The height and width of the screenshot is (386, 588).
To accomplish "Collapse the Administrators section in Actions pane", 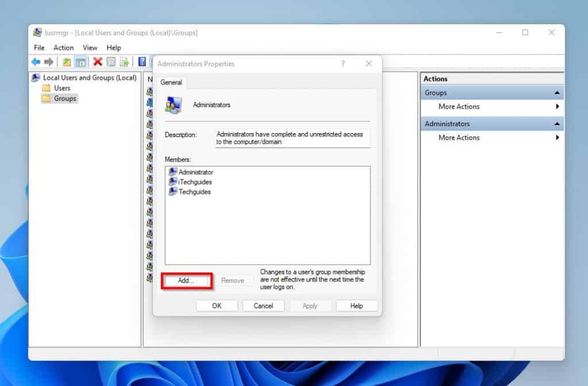I will click(557, 123).
